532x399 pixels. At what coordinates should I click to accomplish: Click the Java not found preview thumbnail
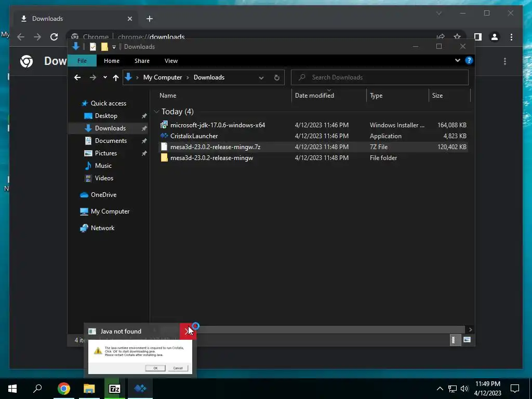140,357
